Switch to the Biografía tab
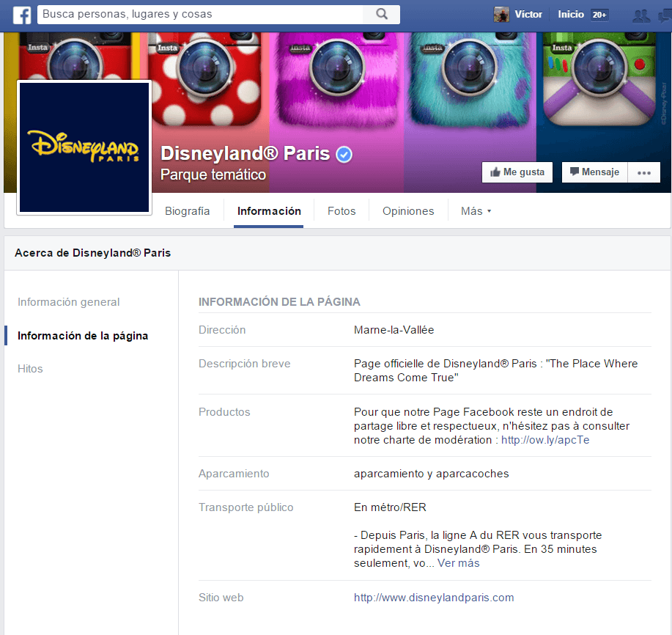The width and height of the screenshot is (672, 635). [188, 211]
